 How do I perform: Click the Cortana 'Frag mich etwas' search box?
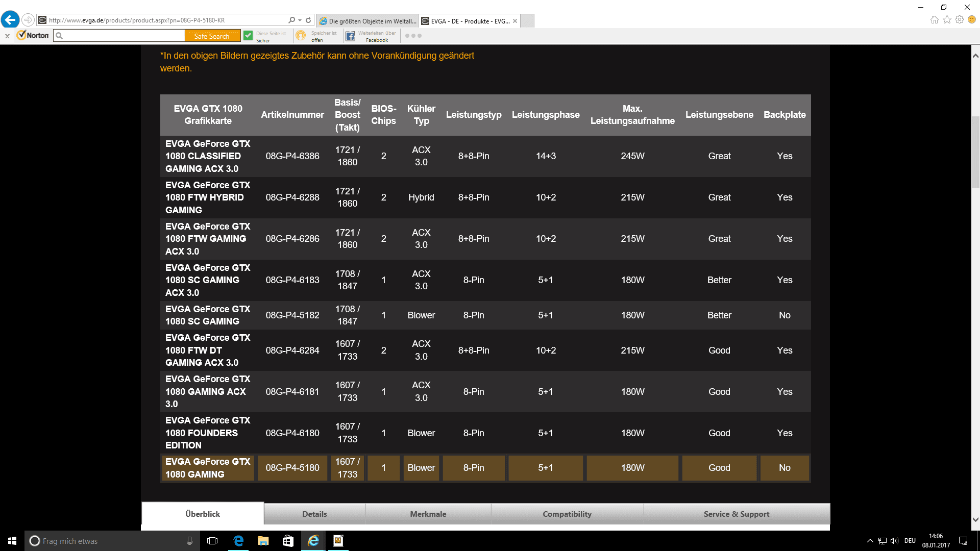point(112,541)
